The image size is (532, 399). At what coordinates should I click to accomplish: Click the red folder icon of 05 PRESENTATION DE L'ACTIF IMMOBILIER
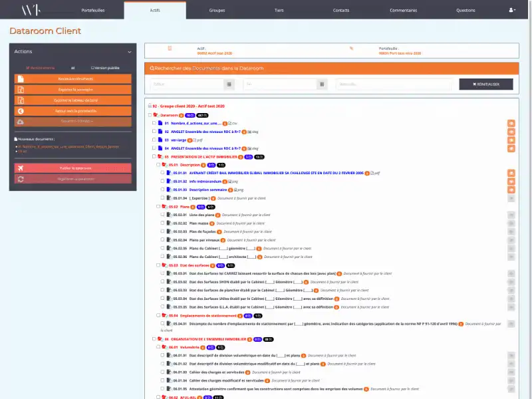[x=159, y=156]
